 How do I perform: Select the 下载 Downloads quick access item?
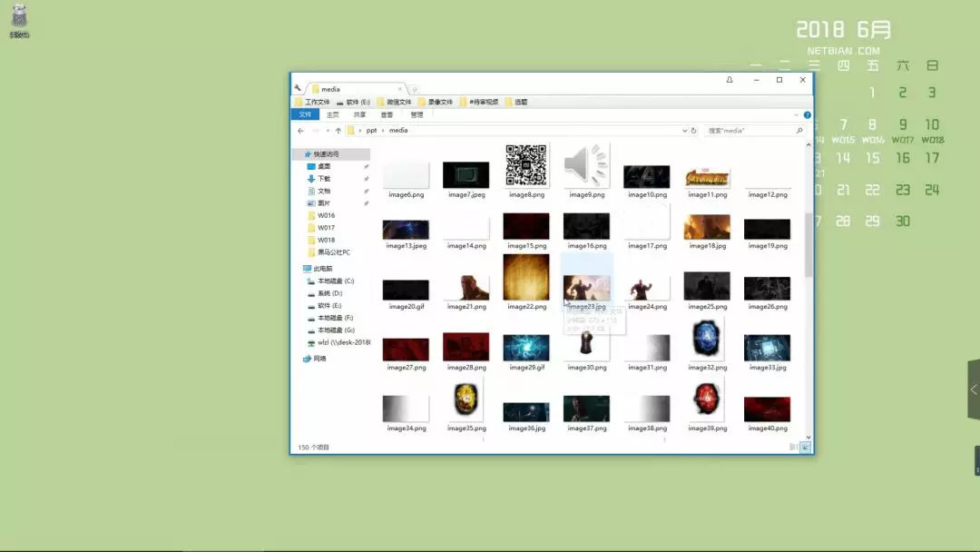pyautogui.click(x=324, y=179)
